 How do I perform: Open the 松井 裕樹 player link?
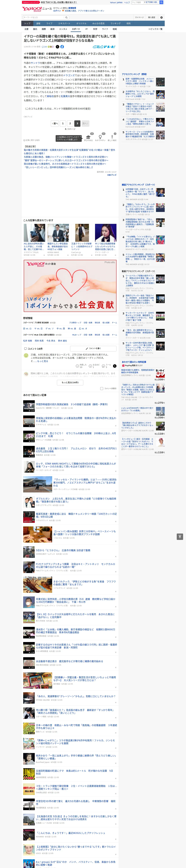(x=27, y=341)
